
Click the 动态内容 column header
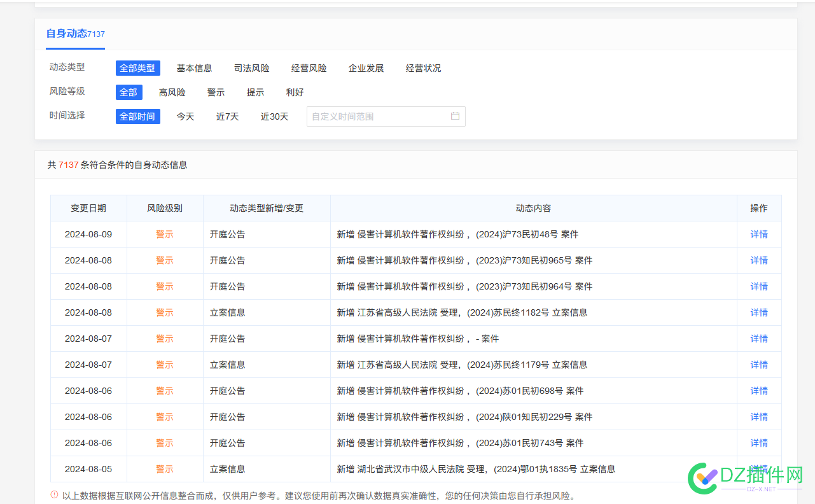(x=533, y=208)
